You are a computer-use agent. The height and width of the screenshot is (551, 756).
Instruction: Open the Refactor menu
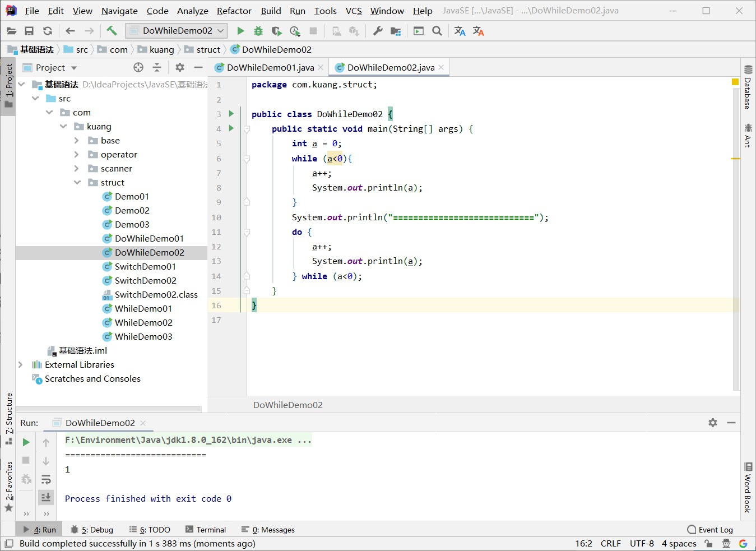(234, 11)
